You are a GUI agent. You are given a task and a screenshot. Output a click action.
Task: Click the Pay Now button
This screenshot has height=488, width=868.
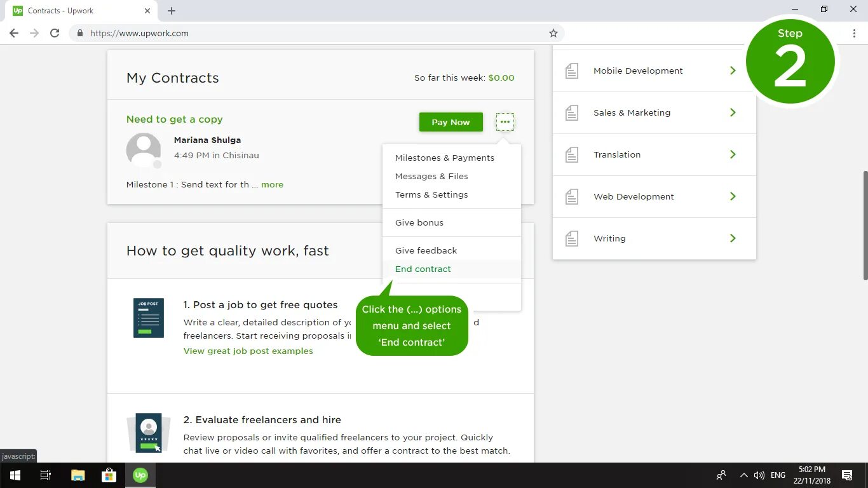[451, 122]
